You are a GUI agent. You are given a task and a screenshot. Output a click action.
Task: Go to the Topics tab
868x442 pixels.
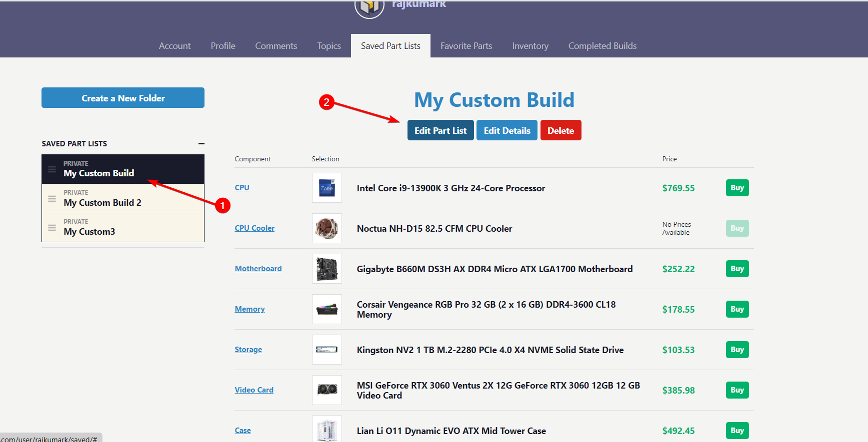[329, 46]
